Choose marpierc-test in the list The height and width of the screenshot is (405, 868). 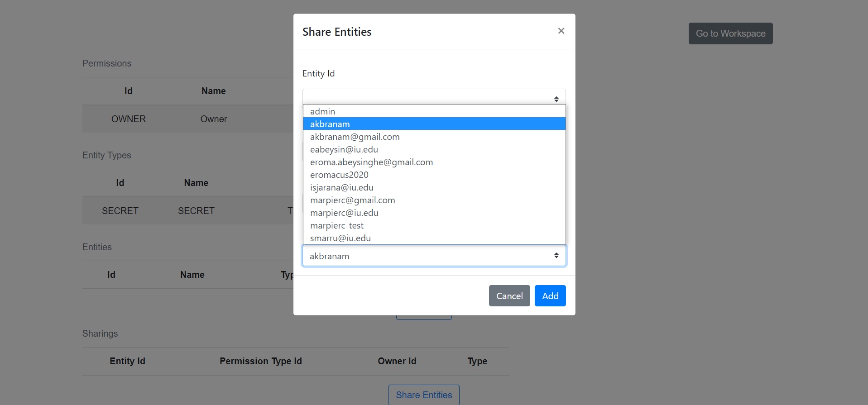coord(434,225)
